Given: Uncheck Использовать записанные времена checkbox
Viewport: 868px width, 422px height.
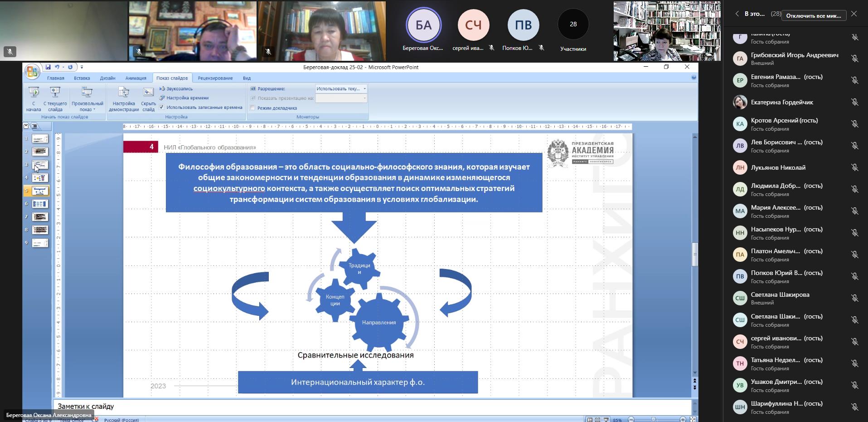Looking at the screenshot, I should tap(162, 108).
